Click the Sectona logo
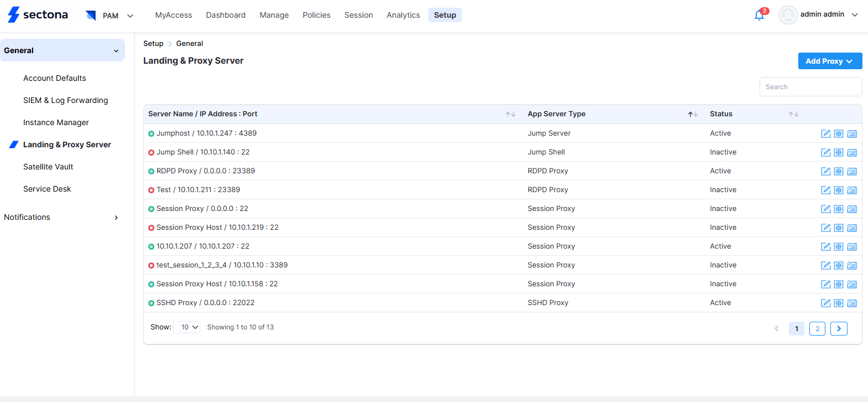868x402 pixels. point(38,15)
